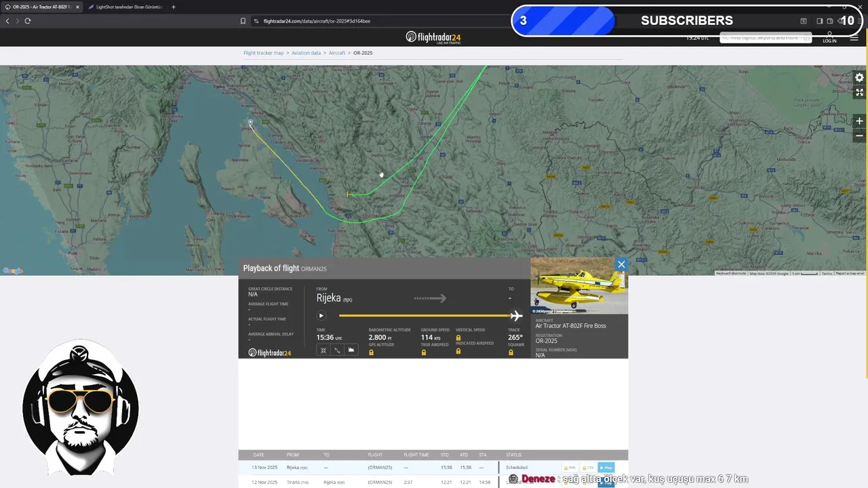Click the Flightradar24 logo in playback panel
The width and height of the screenshot is (868, 488).
pyautogui.click(x=270, y=353)
